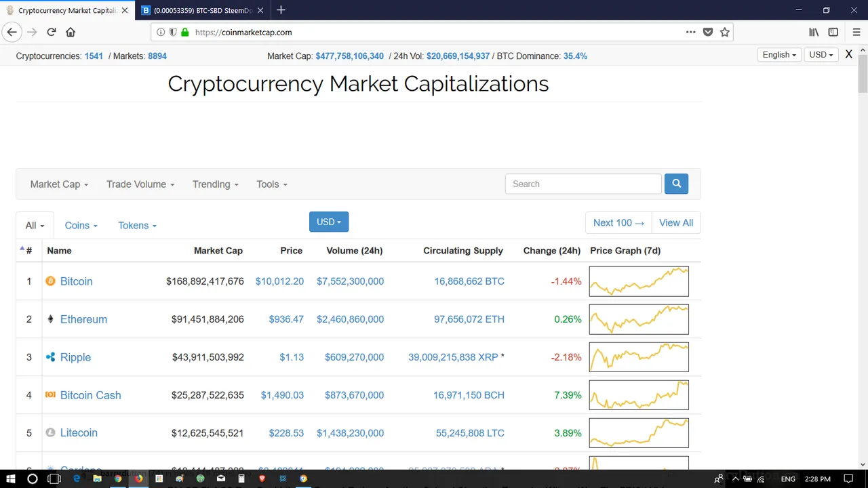
Task: Open the Windows notification center icon
Action: [848, 479]
